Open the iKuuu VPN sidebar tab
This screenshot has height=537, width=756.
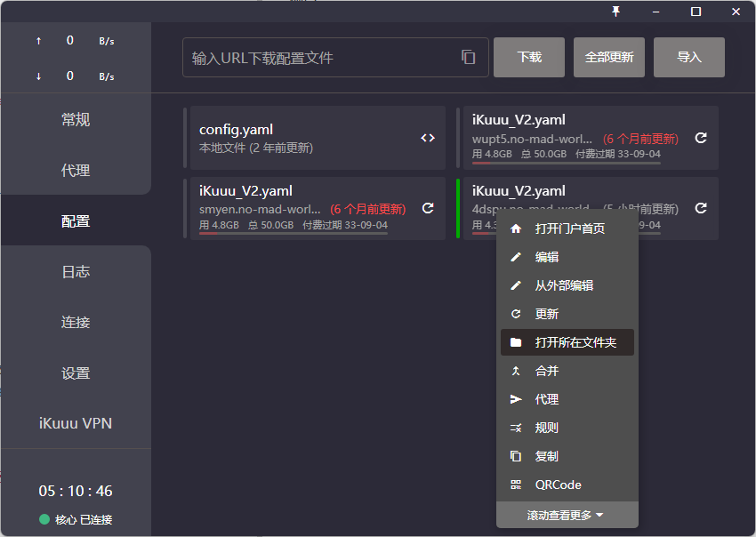(x=76, y=423)
